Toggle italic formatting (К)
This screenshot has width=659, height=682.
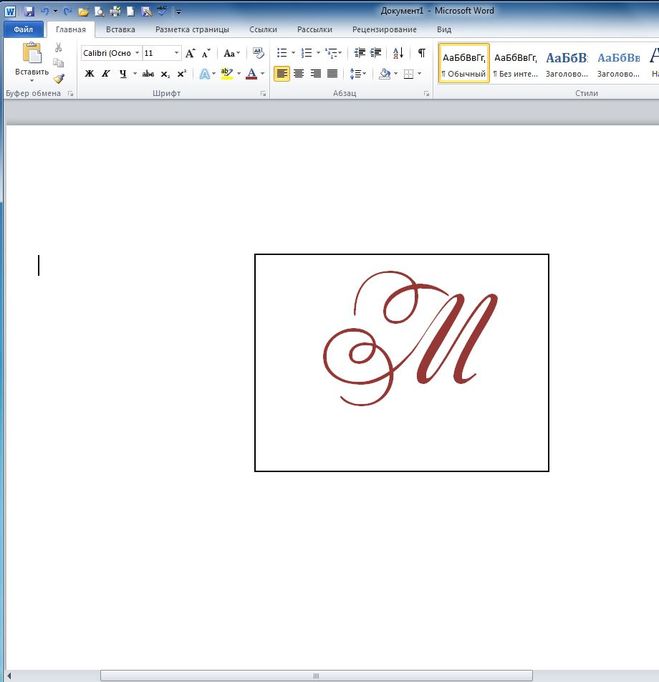105,74
